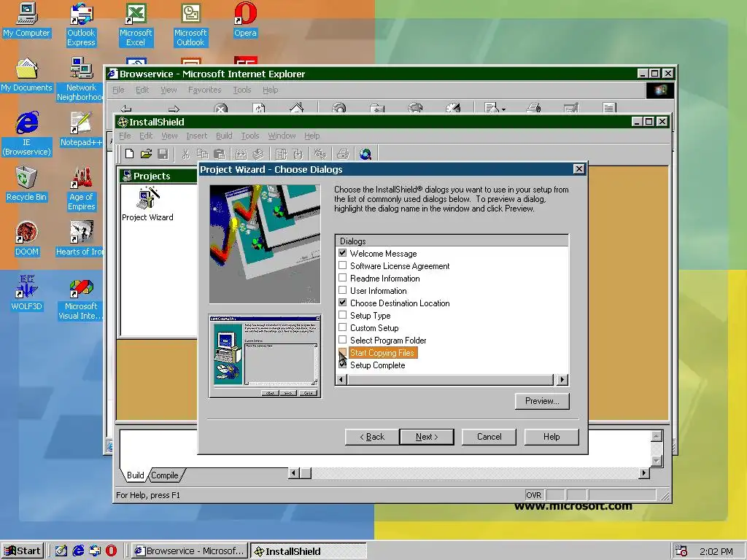
Task: Select the Microsoft Outlook desktop icon
Action: point(190,25)
